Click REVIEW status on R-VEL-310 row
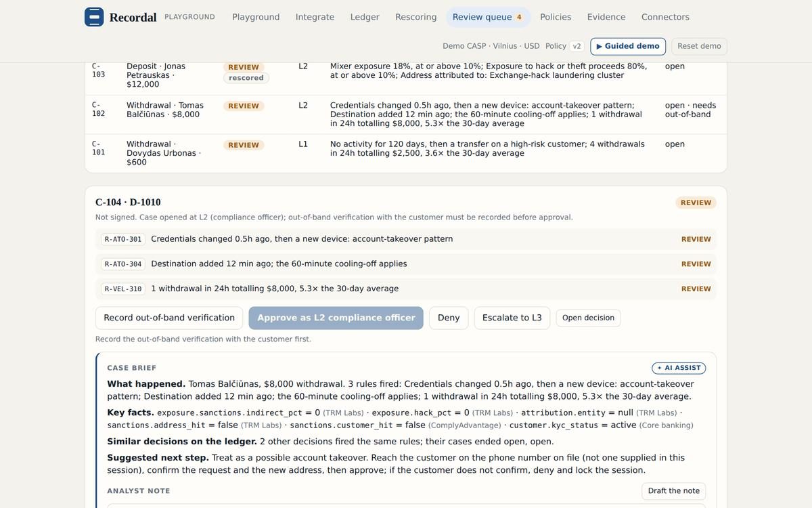Screen dimensions: 812x508 (x=696, y=289)
